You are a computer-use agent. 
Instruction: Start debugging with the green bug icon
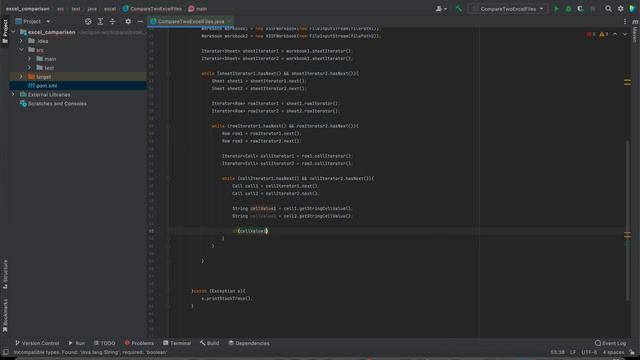(x=568, y=9)
